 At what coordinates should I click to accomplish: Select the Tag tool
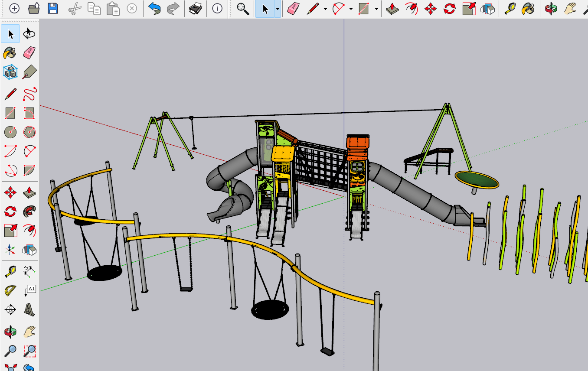[29, 72]
